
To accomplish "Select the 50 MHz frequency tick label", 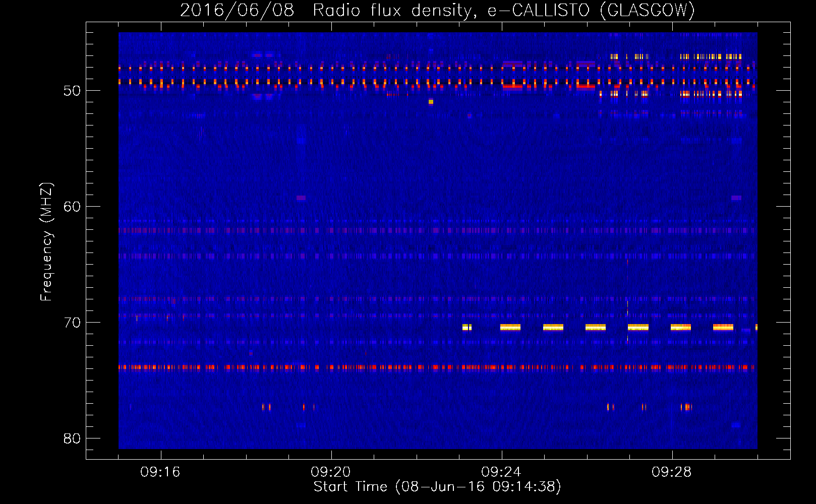I will (x=72, y=91).
